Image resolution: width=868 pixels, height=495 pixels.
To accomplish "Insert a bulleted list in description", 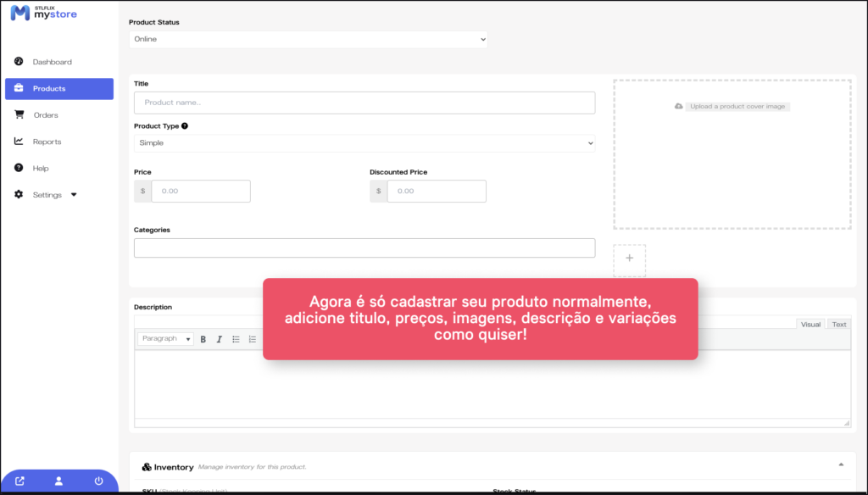I will point(236,339).
